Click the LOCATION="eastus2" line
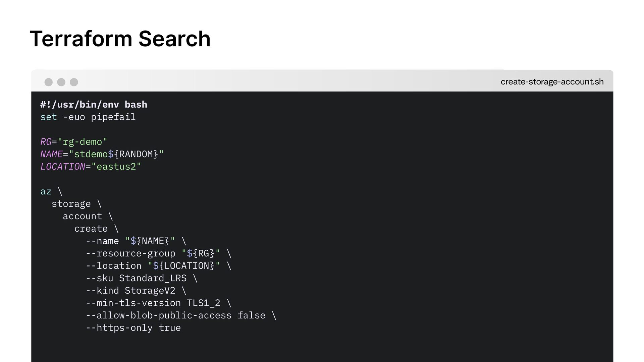The image size is (644, 362). [x=91, y=167]
